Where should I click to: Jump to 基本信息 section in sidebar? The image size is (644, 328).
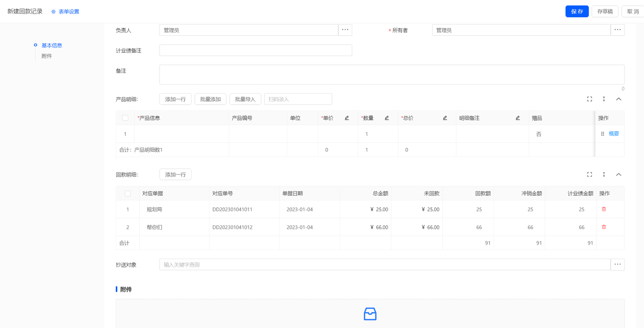point(52,45)
